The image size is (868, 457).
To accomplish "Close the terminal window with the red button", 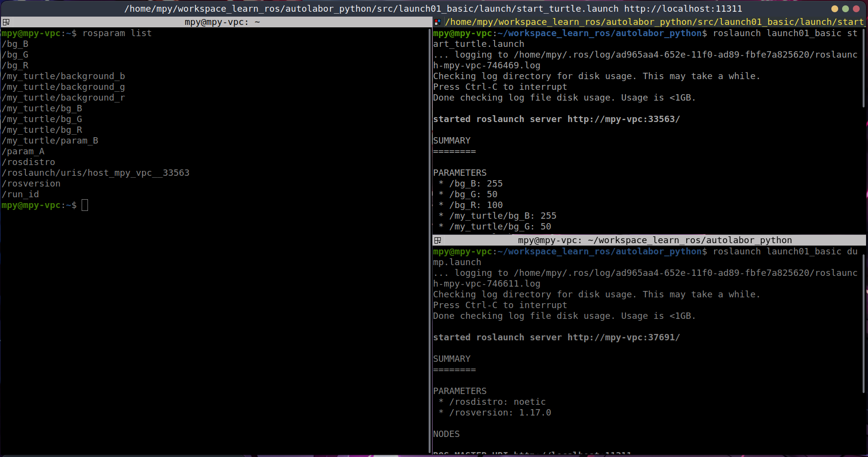I will [856, 9].
